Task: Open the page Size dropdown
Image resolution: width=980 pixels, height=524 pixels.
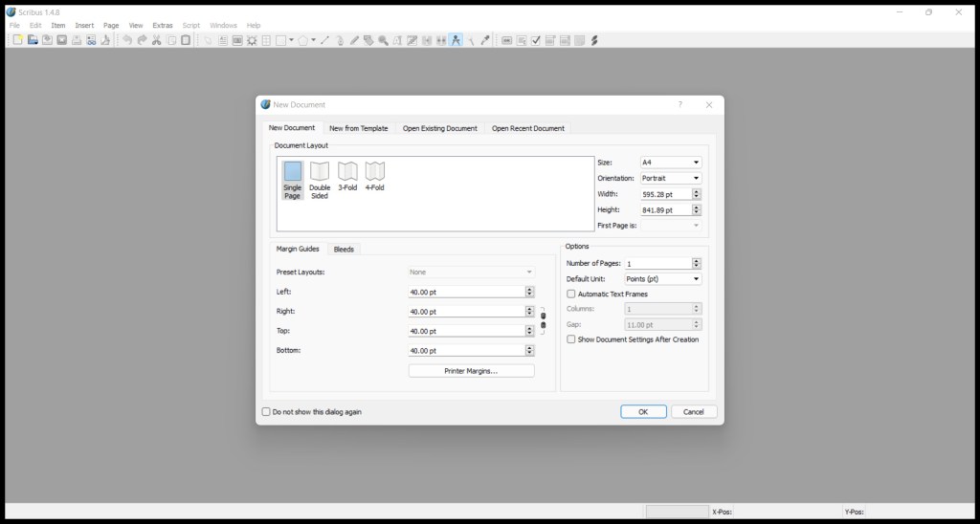Action: (x=671, y=163)
